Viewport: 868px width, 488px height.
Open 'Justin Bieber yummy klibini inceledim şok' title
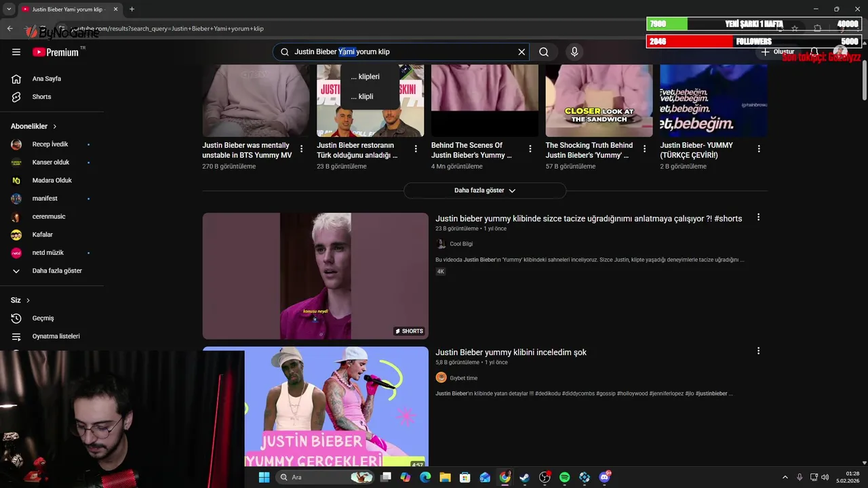[x=511, y=352]
